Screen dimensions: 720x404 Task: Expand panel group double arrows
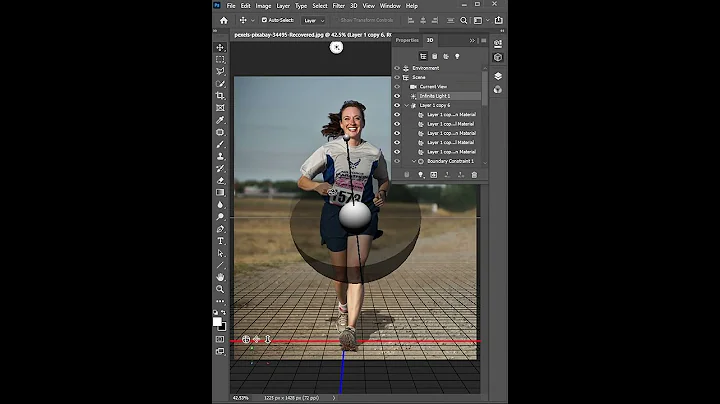tap(472, 40)
